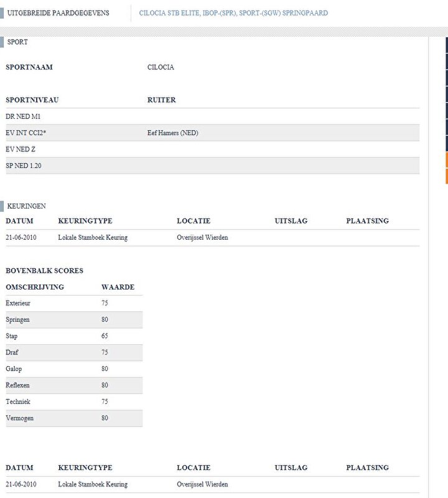The height and width of the screenshot is (498, 448).
Task: Click the Bovenbalk Scores heading
Action: (44, 271)
